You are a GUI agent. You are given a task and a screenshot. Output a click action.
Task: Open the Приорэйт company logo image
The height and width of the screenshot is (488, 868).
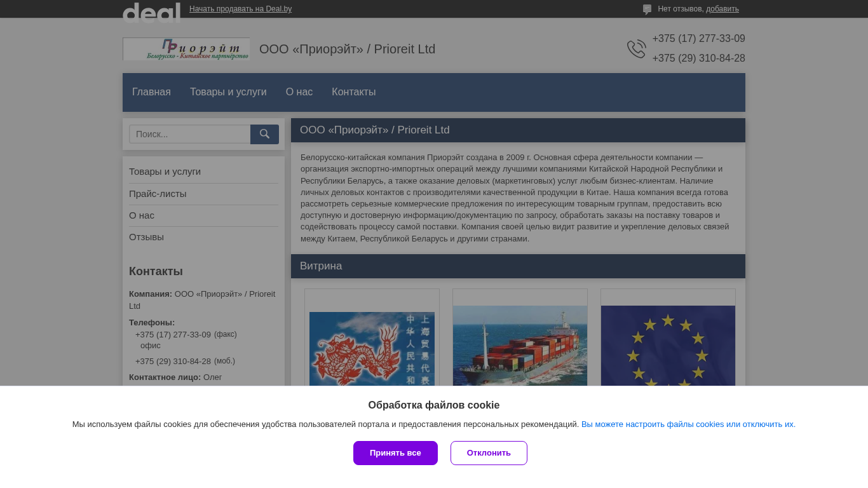coord(186,49)
